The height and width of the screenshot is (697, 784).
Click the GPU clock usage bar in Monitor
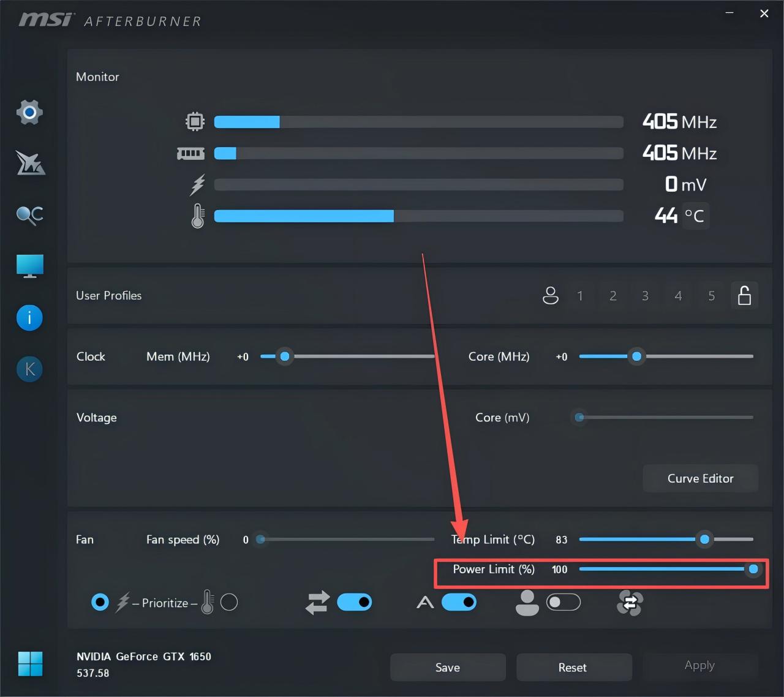click(x=418, y=121)
